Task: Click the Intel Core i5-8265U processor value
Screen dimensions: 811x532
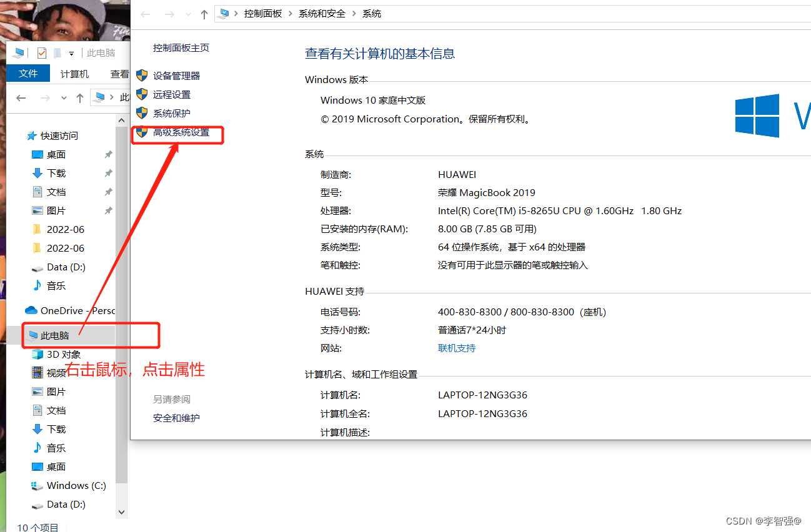Action: (560, 210)
